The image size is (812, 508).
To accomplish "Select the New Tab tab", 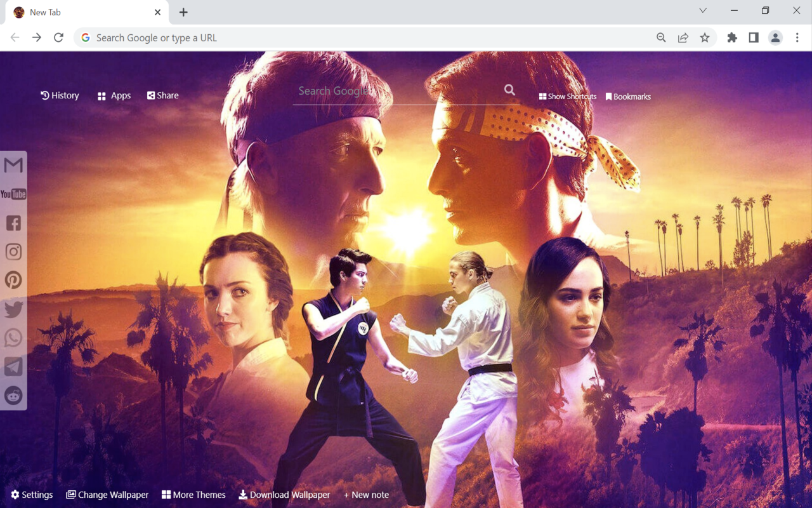I will [87, 12].
